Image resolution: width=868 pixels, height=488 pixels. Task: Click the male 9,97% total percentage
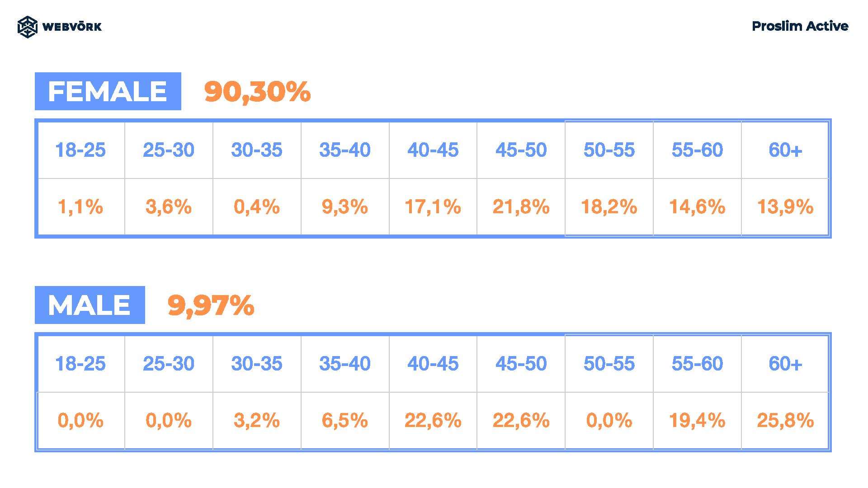coord(211,305)
